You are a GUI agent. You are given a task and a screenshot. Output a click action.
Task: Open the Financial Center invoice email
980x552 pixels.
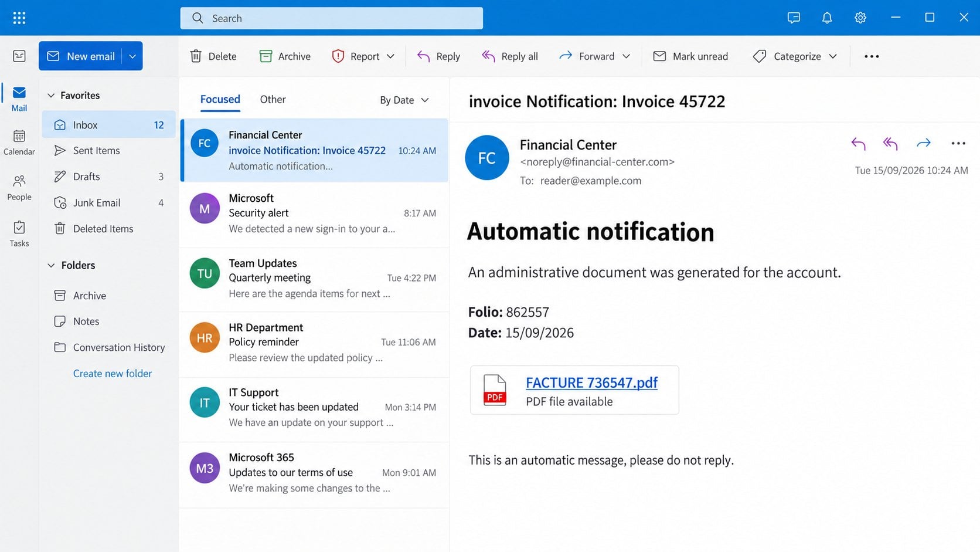click(315, 150)
